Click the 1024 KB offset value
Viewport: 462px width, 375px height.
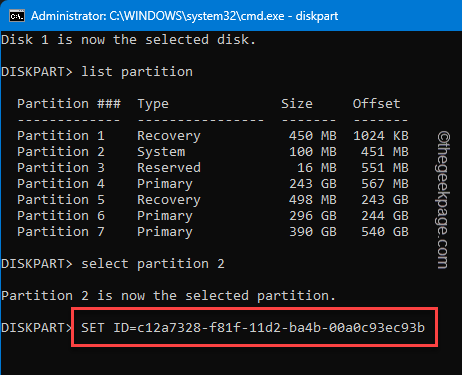(381, 136)
